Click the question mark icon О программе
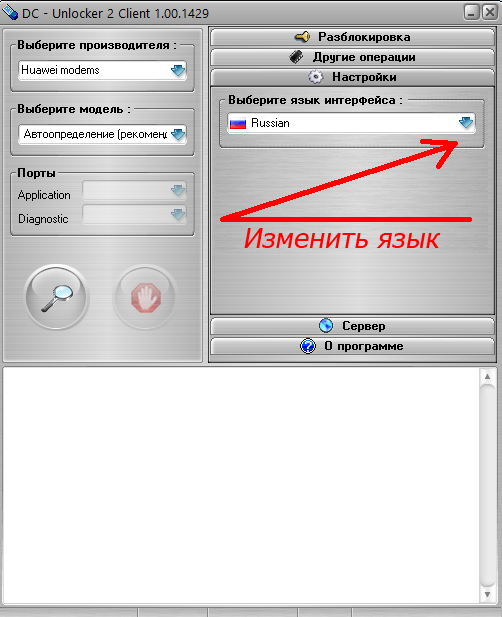The image size is (502, 617). click(x=308, y=346)
